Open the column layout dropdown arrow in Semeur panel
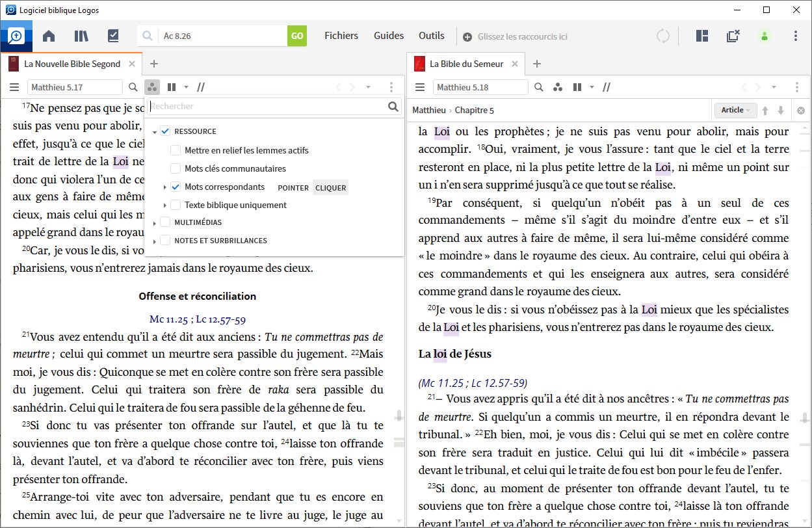Screen dimensions: 812x528 click(591, 87)
